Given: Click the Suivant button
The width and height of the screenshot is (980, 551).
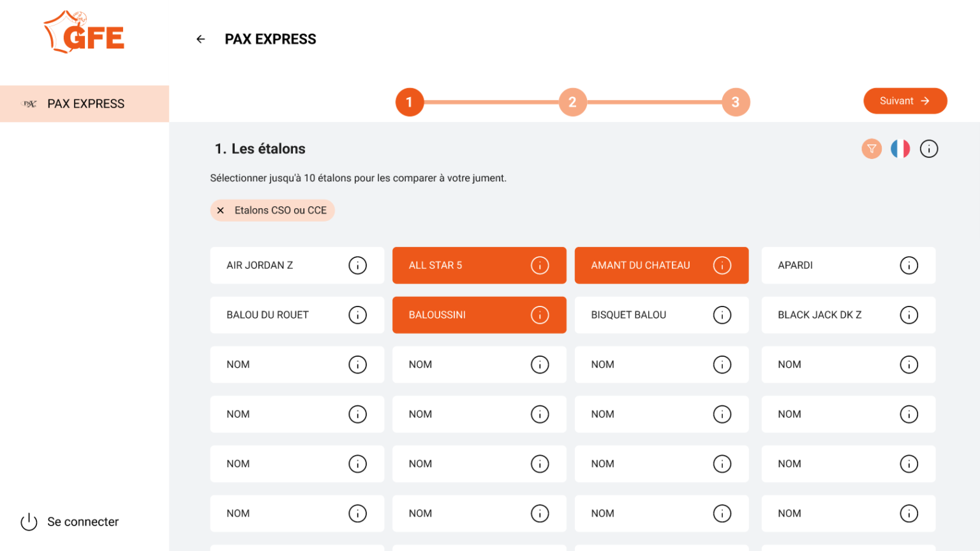Looking at the screenshot, I should [904, 101].
